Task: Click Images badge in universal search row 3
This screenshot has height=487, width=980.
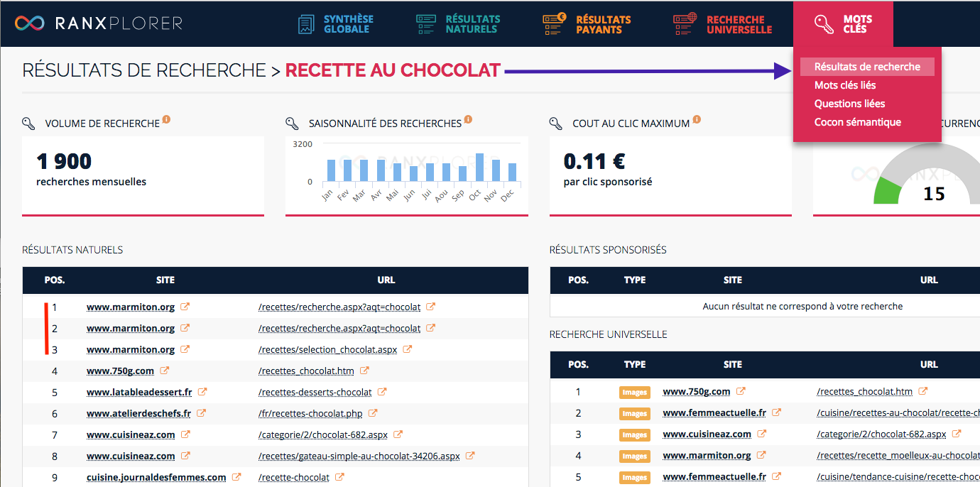Action: point(634,434)
